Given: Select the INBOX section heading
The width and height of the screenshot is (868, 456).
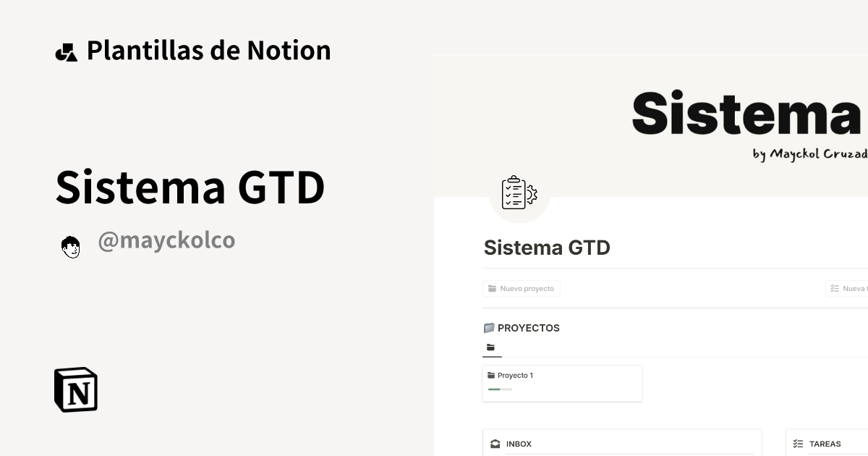Looking at the screenshot, I should 519,444.
